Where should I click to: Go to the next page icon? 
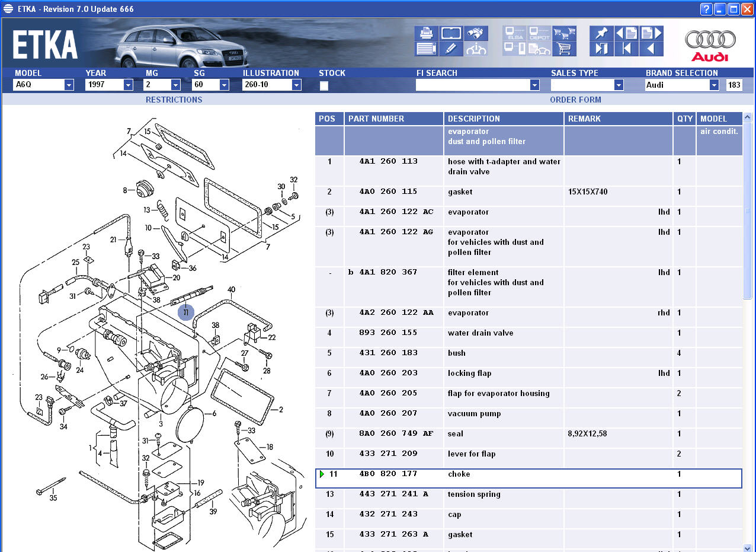(651, 33)
